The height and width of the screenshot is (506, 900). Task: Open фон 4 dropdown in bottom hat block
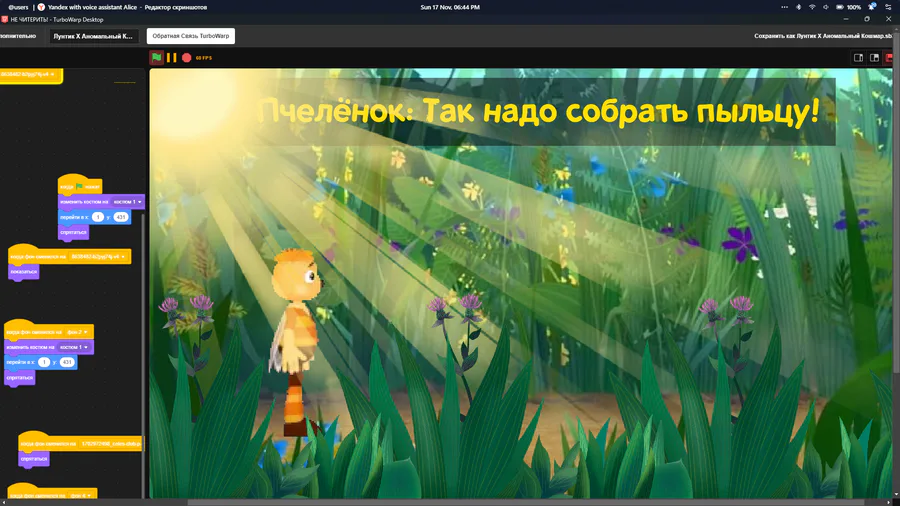[81, 496]
